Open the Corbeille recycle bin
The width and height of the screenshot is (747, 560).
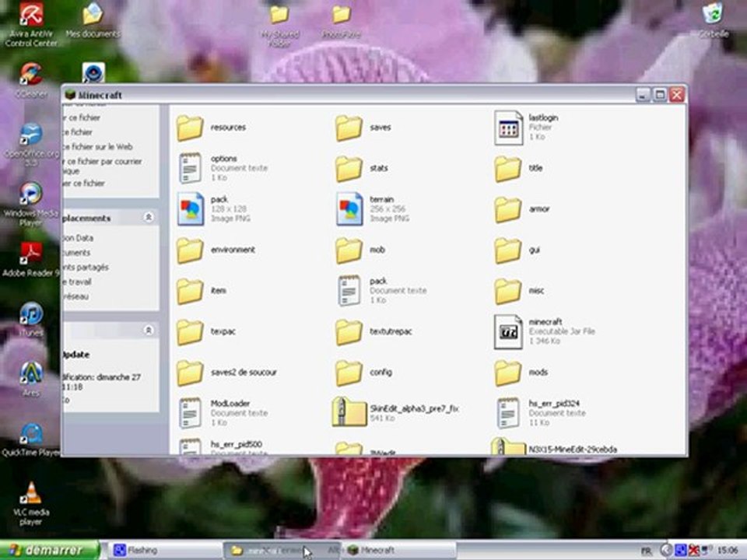coord(713,20)
